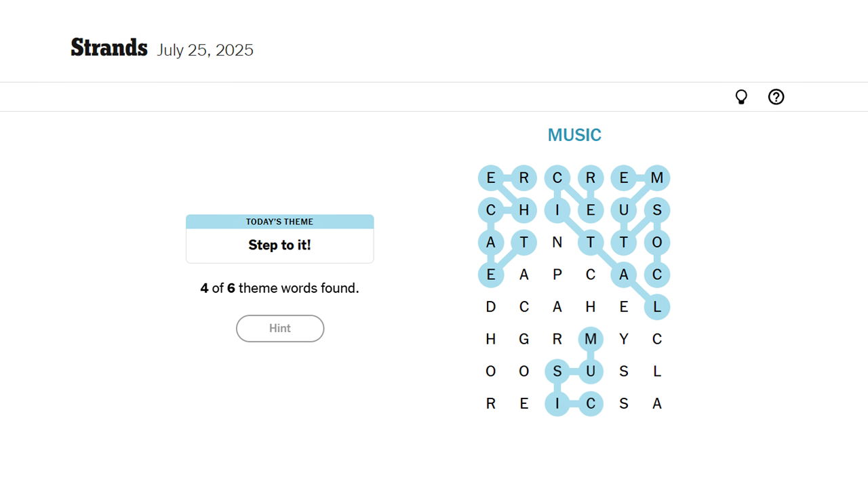Select the highlighted letter C in bottom row

590,403
